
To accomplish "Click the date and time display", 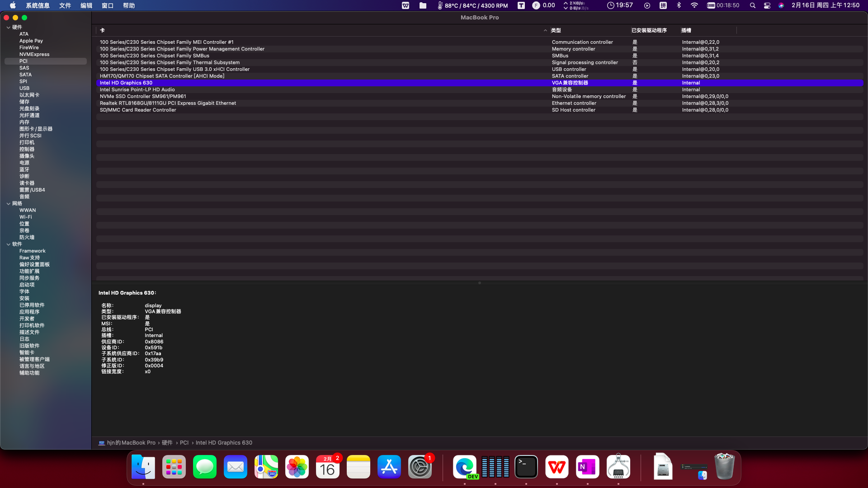I will point(825,5).
